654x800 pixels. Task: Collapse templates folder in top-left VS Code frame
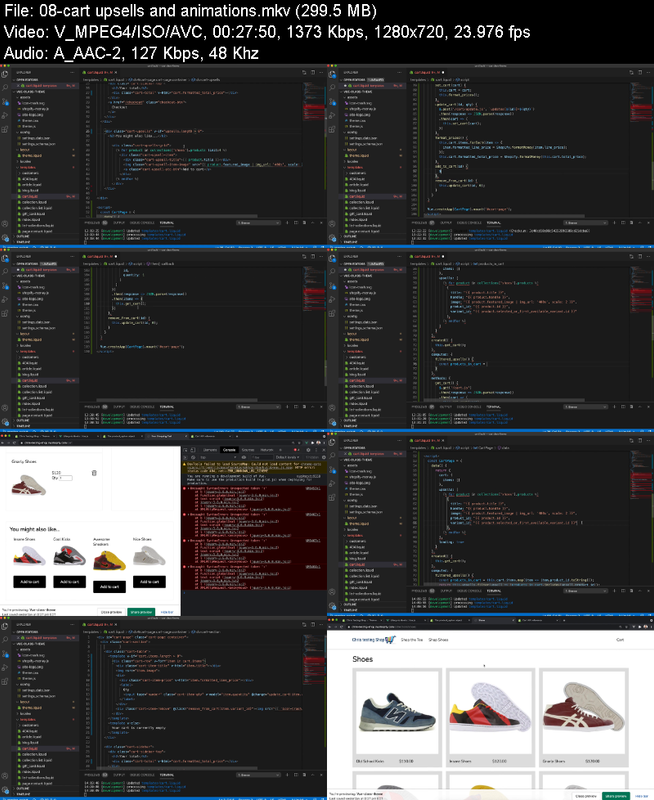click(26, 167)
